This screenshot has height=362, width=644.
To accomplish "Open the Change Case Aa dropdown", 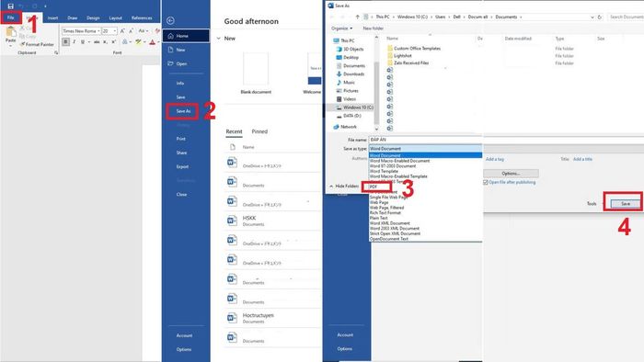I will point(142,30).
